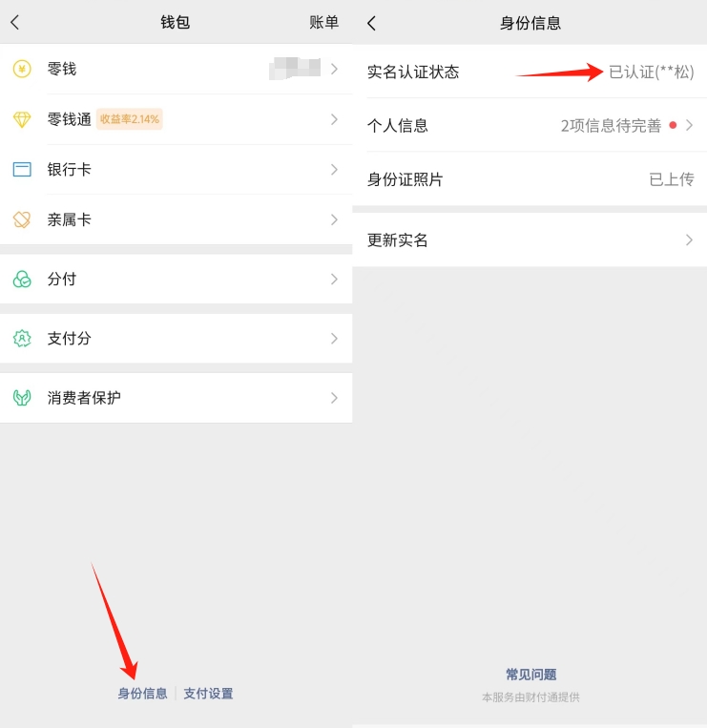Image resolution: width=707 pixels, height=728 pixels.
Task: Expand the 更新实名 row chevron
Action: 689,239
